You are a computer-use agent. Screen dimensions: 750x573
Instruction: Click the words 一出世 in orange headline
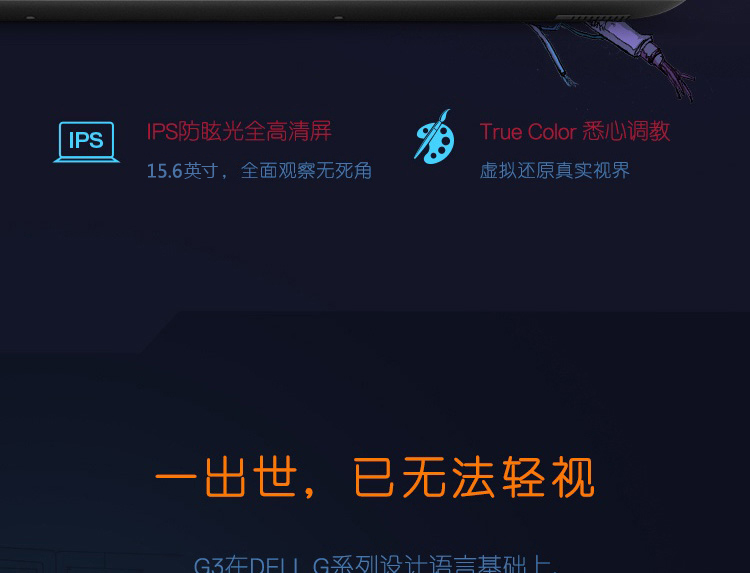(225, 477)
